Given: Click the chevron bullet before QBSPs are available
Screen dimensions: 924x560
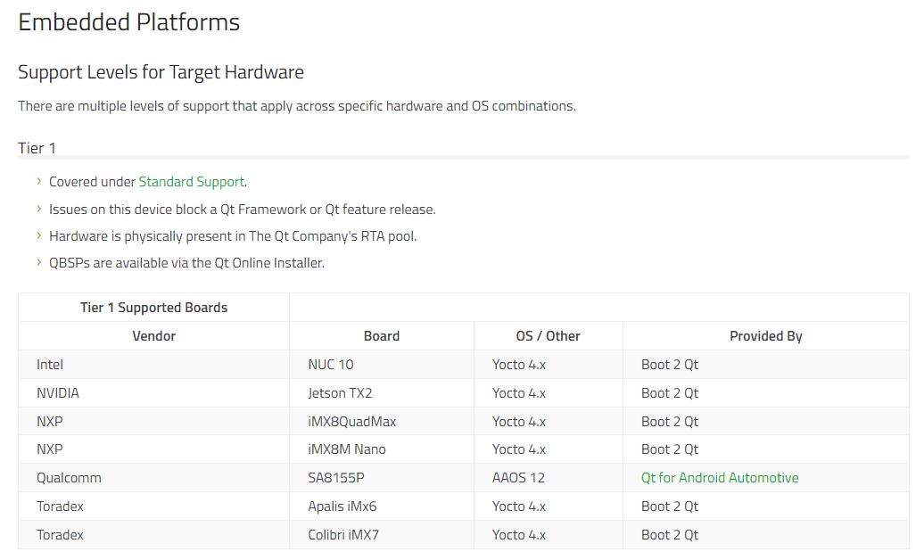Looking at the screenshot, I should click(39, 262).
